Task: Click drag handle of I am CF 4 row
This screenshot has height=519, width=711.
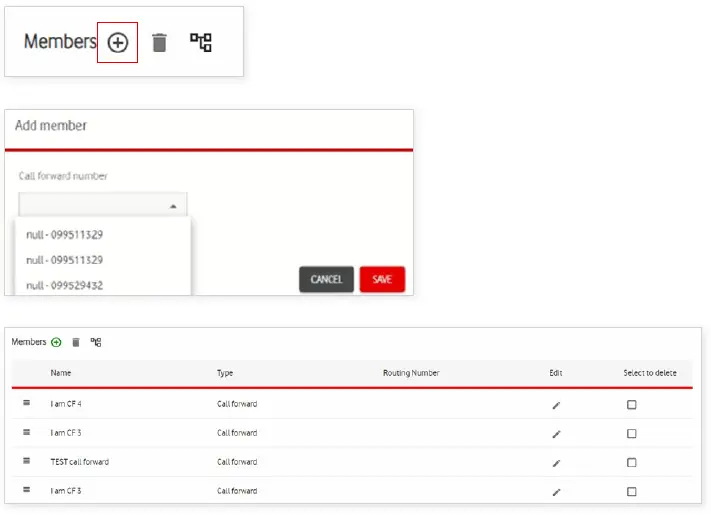Action: point(27,403)
